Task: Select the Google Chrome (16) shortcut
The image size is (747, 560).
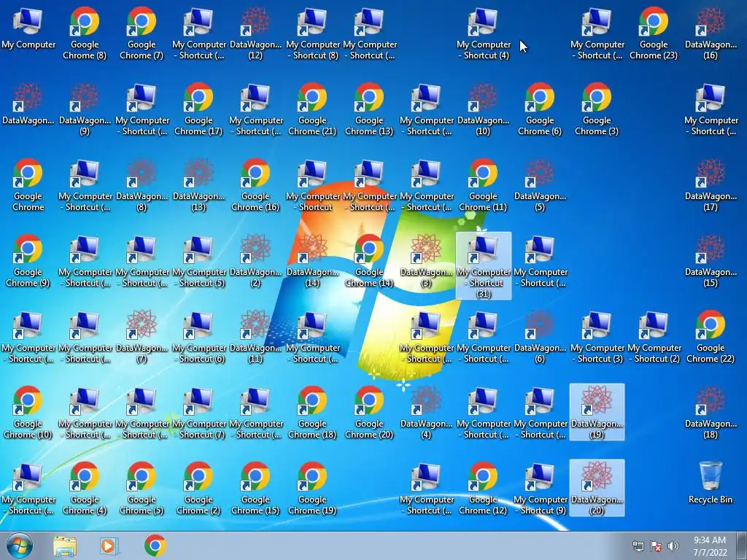Action: pos(255,185)
